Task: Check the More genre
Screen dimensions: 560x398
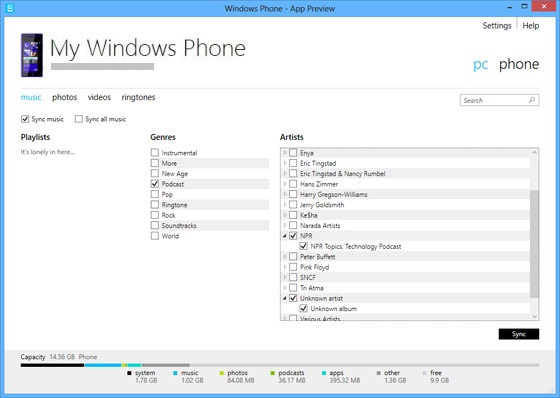Action: (155, 163)
